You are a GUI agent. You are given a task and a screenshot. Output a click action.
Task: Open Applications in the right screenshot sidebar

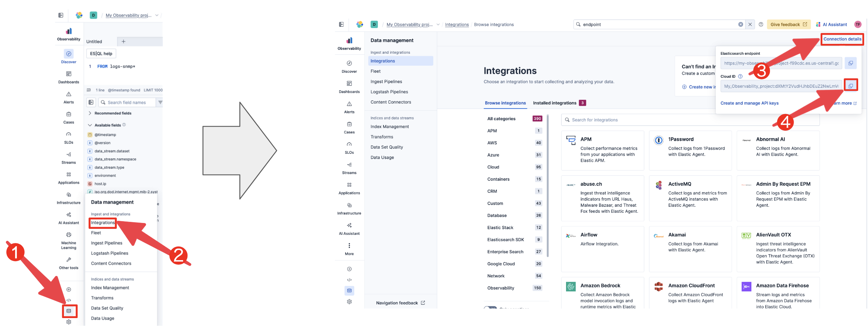[x=349, y=188]
